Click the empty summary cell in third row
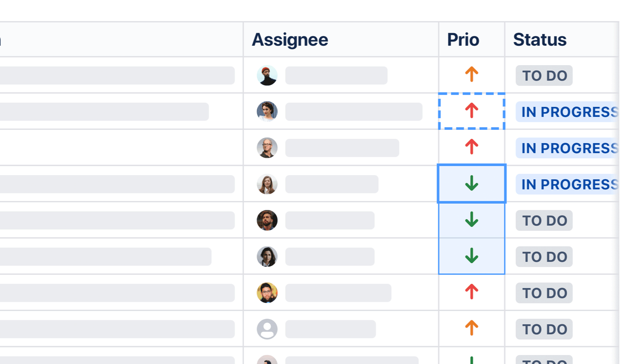The width and height of the screenshot is (640, 364). (121, 148)
